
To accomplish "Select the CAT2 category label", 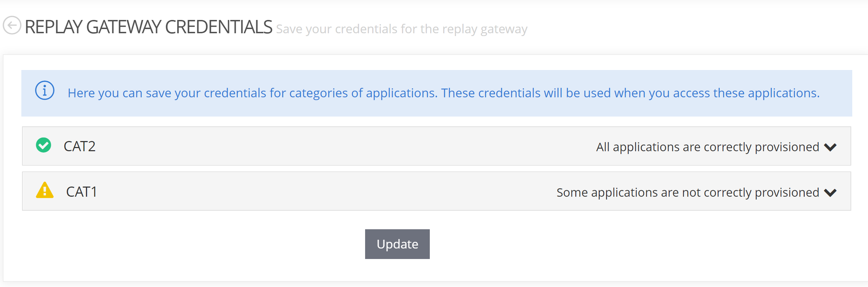I will (79, 146).
